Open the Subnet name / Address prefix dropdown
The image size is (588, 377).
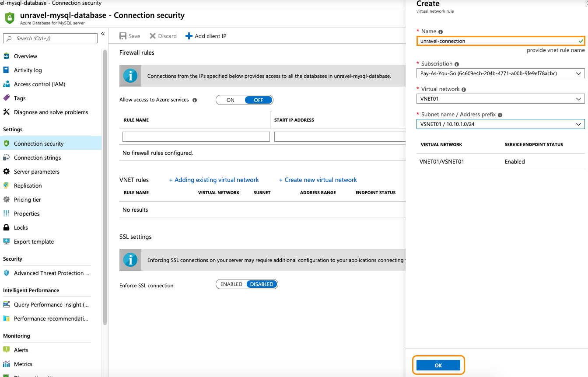(500, 124)
